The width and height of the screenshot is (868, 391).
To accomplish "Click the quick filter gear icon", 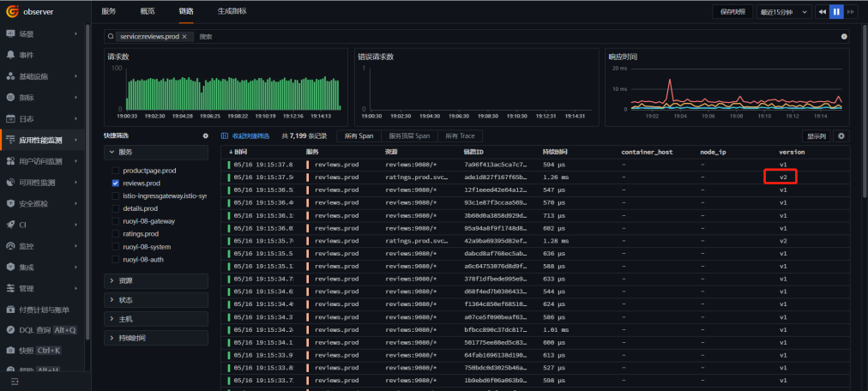I will pos(205,136).
